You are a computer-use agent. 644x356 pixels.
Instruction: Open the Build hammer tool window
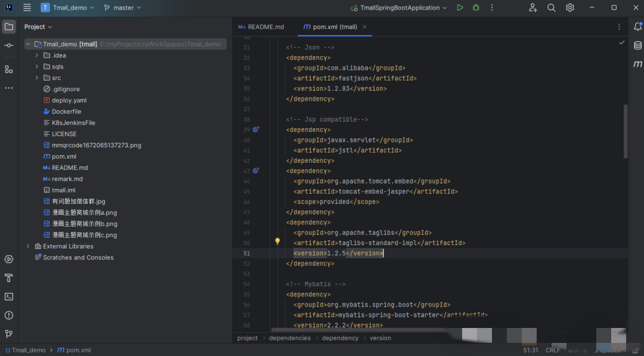8,278
